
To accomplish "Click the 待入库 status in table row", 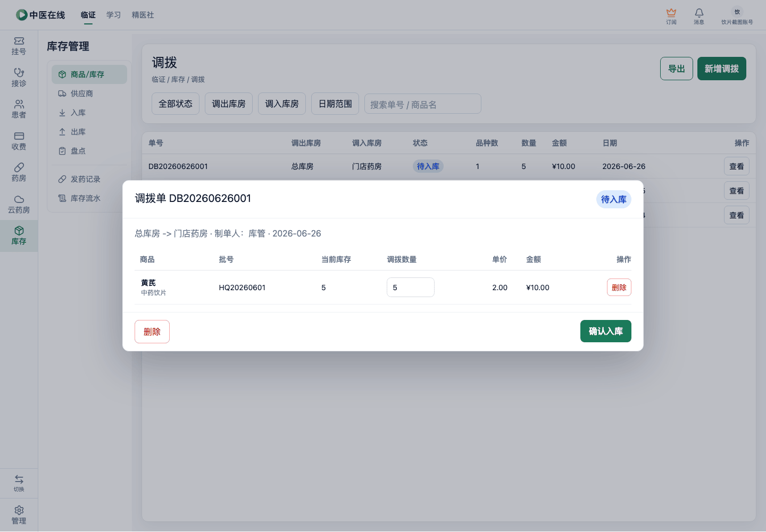I will [428, 166].
